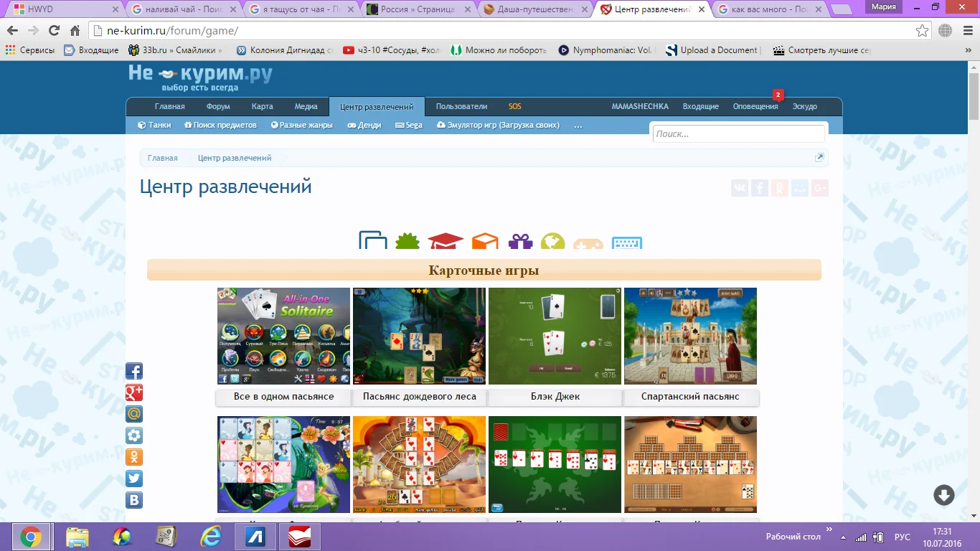Open the Денди submenu link

tap(364, 125)
